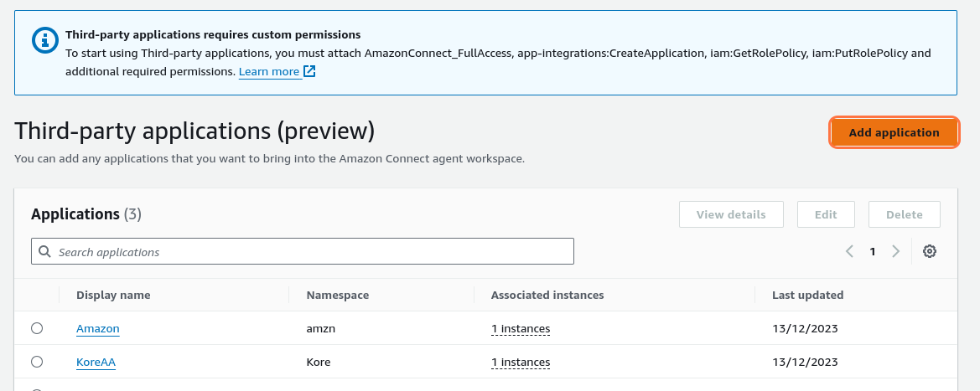Open the Learn more link
The height and width of the screenshot is (391, 980).
pyautogui.click(x=269, y=72)
